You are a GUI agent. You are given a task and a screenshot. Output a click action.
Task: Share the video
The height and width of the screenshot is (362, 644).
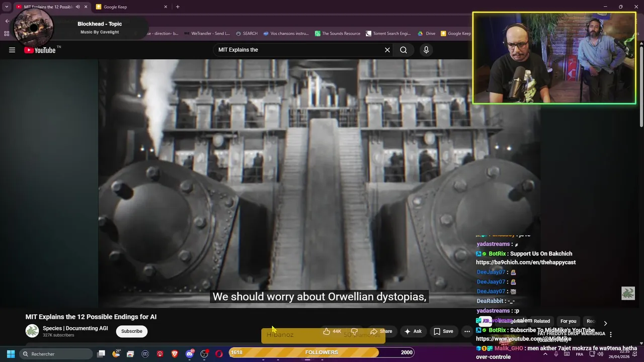point(381,331)
